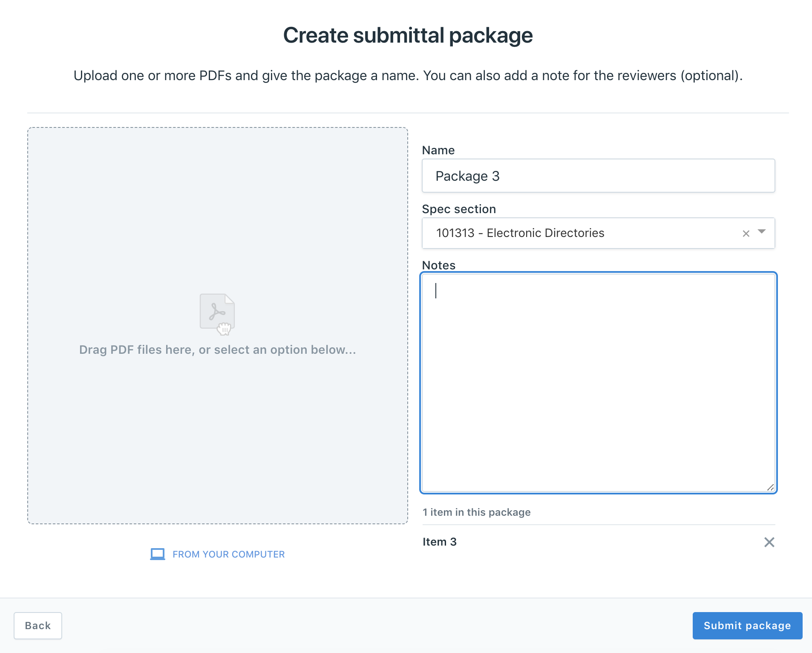Click the Name label
This screenshot has width=812, height=653.
[438, 150]
